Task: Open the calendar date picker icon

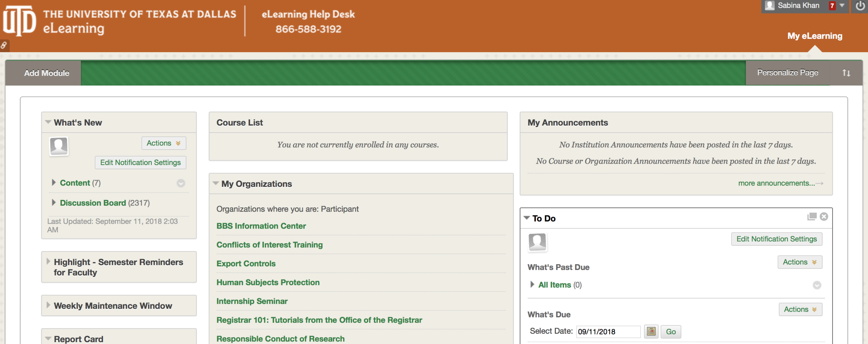Action: click(651, 331)
